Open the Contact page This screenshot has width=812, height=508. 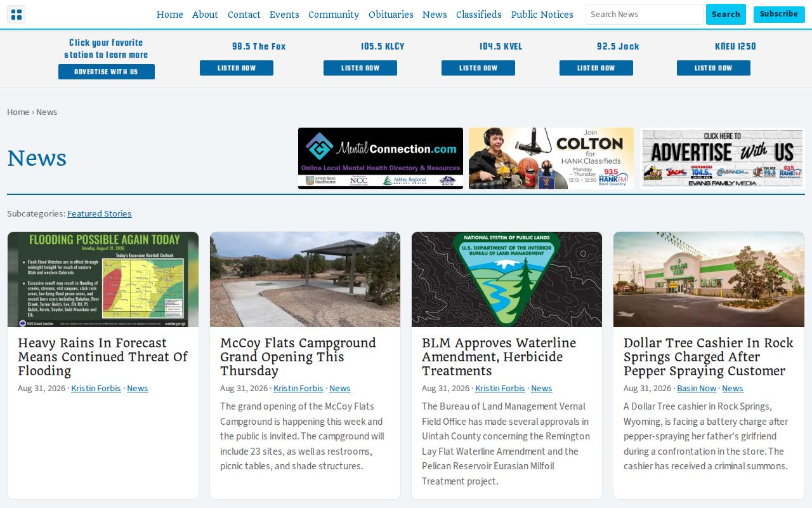point(244,15)
